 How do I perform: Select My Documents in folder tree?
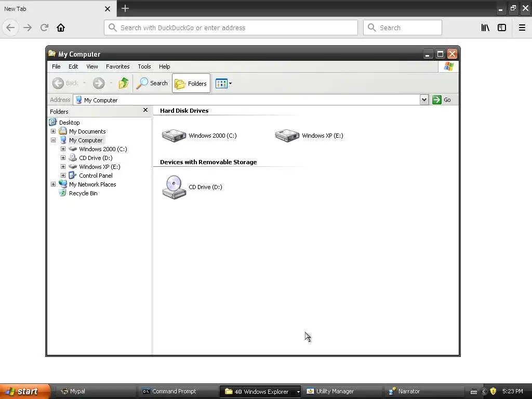click(x=87, y=131)
